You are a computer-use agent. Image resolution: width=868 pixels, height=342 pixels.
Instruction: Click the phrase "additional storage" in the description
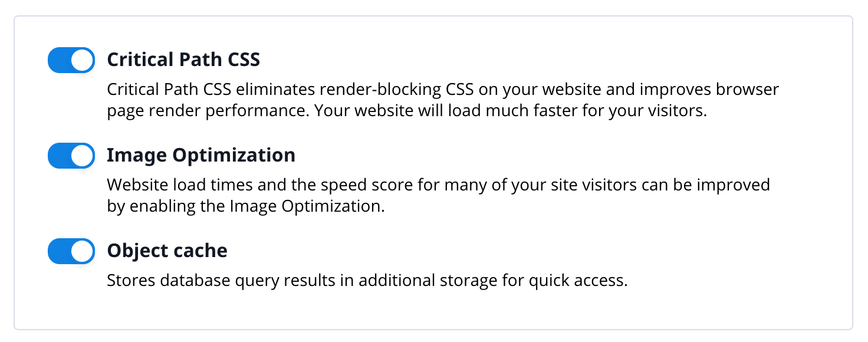(420, 281)
